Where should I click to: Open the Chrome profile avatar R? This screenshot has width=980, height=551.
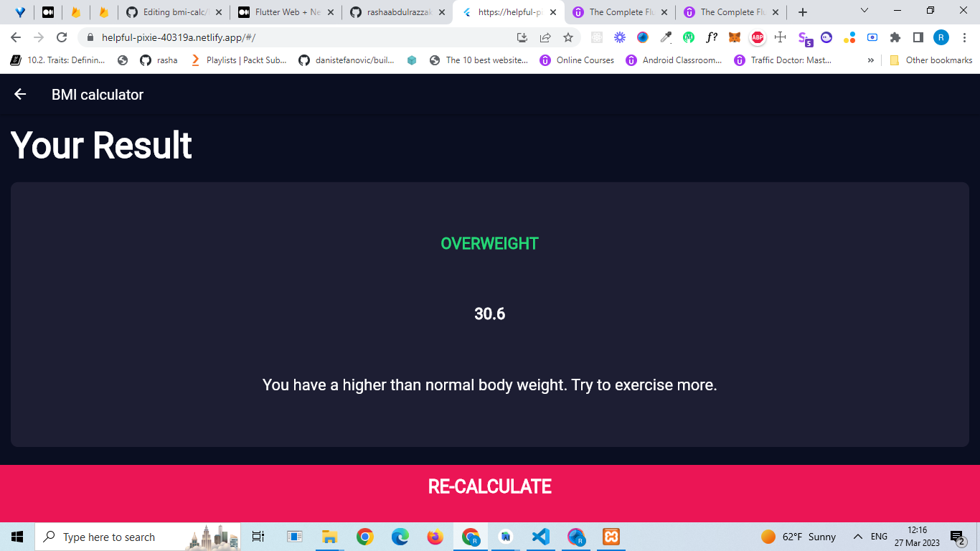coord(941,37)
